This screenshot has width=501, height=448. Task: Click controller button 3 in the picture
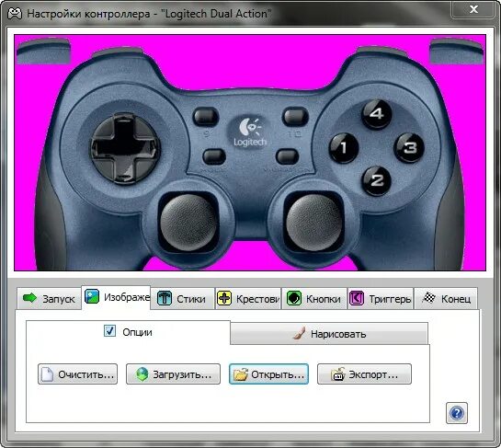tap(410, 147)
